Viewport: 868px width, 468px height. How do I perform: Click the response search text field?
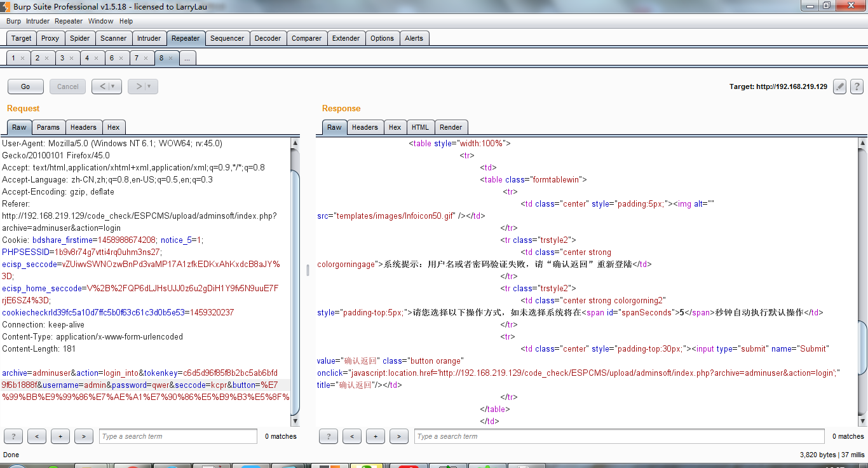pyautogui.click(x=619, y=436)
